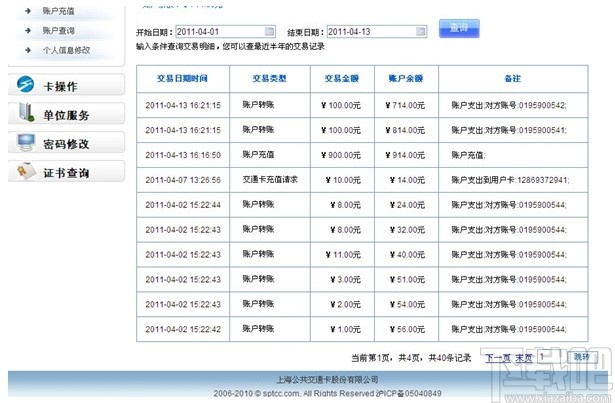This screenshot has width=615, height=403.
Task: Click the 账户余额 column header
Action: click(406, 78)
